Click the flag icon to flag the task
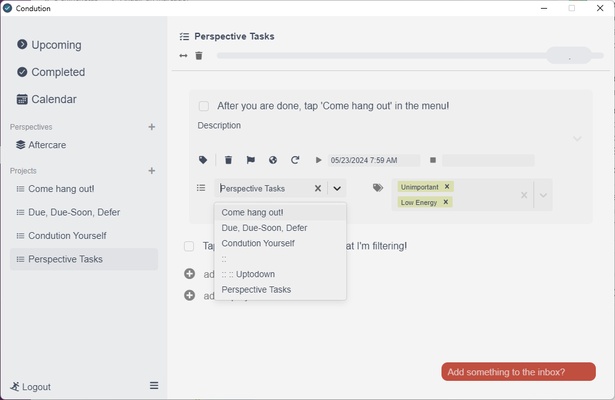Viewport: 615px width, 400px height. (x=250, y=160)
